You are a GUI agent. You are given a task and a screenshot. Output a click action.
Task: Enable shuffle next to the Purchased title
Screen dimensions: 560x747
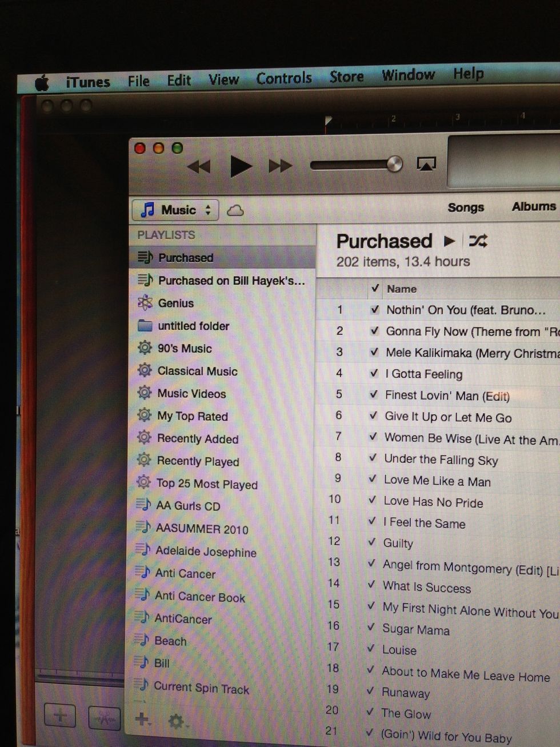pyautogui.click(x=478, y=241)
